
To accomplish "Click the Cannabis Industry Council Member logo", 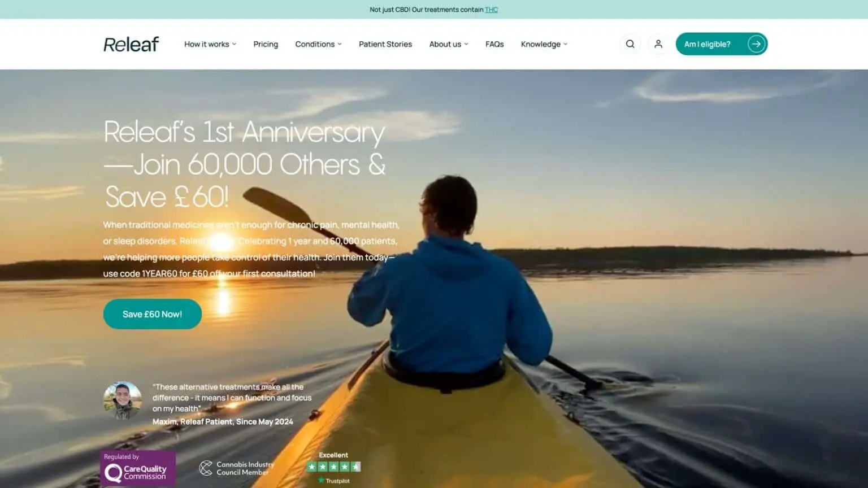I will (236, 468).
